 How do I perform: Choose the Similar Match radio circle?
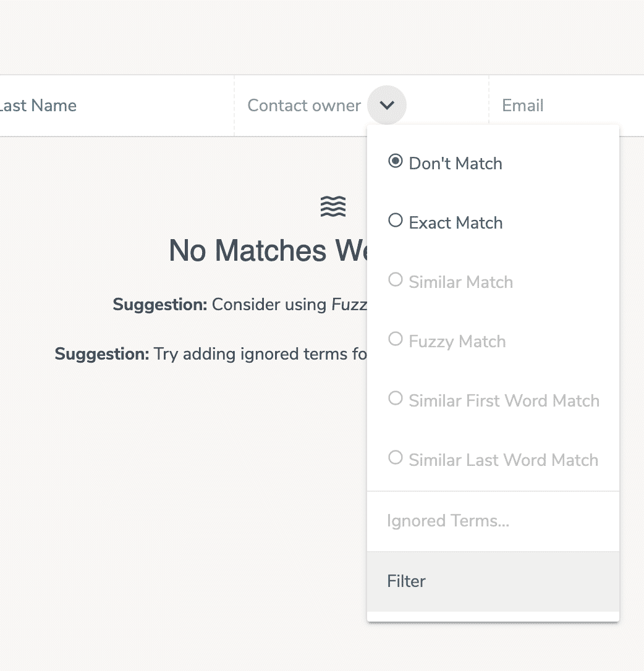click(x=395, y=280)
